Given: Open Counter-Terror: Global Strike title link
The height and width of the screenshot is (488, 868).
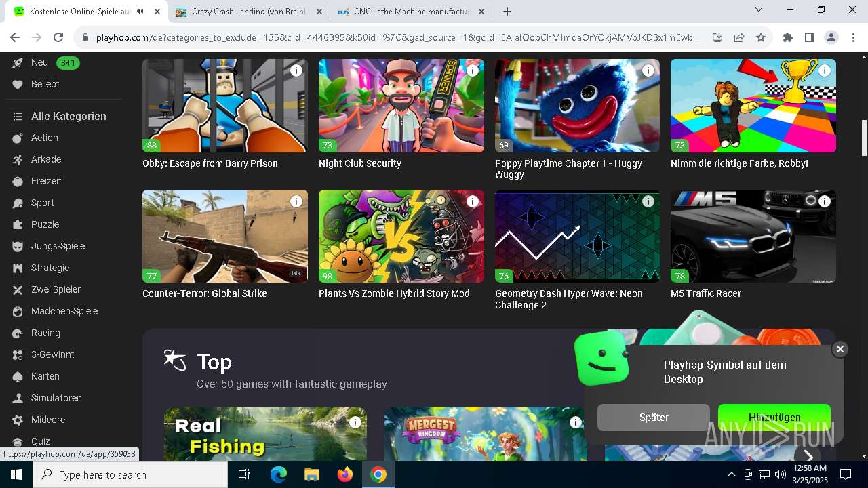Looking at the screenshot, I should pos(205,293).
